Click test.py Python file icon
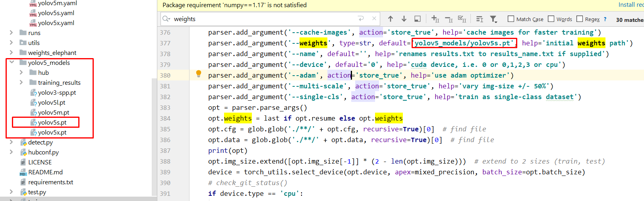The height and width of the screenshot is (201, 644). point(23,192)
